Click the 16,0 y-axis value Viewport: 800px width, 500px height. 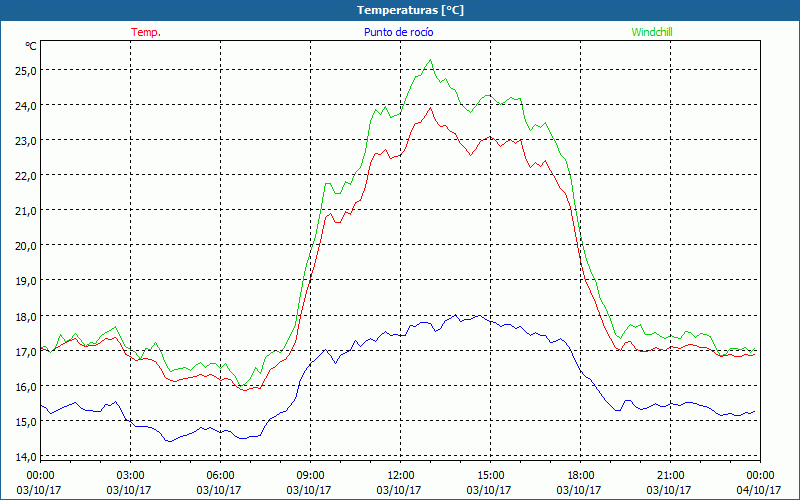coord(26,386)
